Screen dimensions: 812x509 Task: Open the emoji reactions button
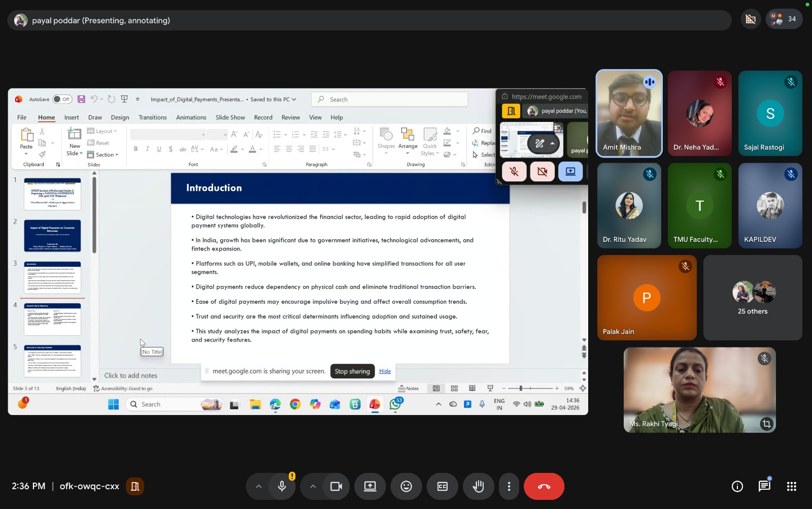(x=406, y=487)
